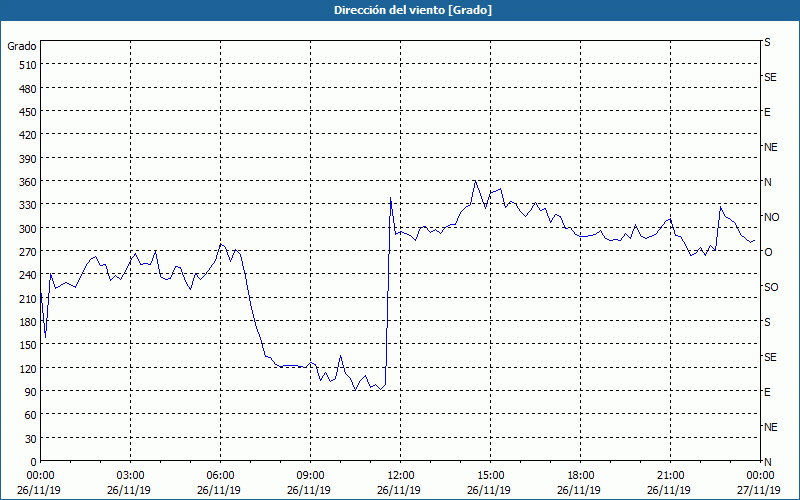The width and height of the screenshot is (800, 500).
Task: Click the 480 value on the left axis
Action: [x=28, y=88]
